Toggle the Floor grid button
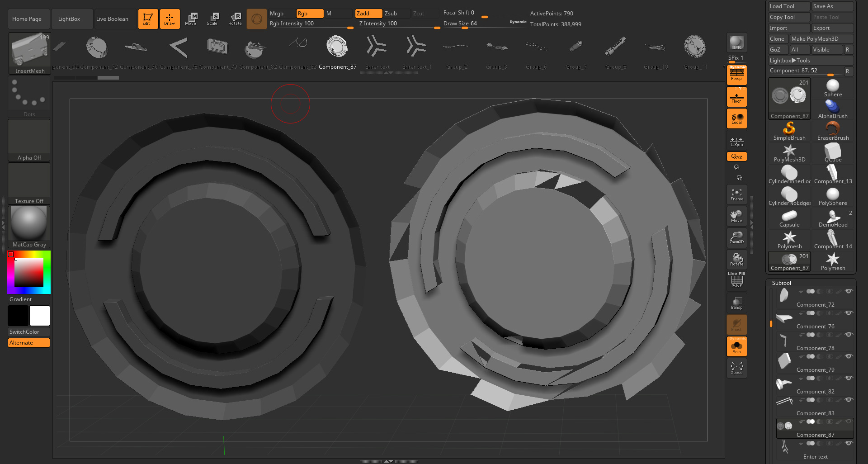The image size is (868, 464). click(x=736, y=97)
